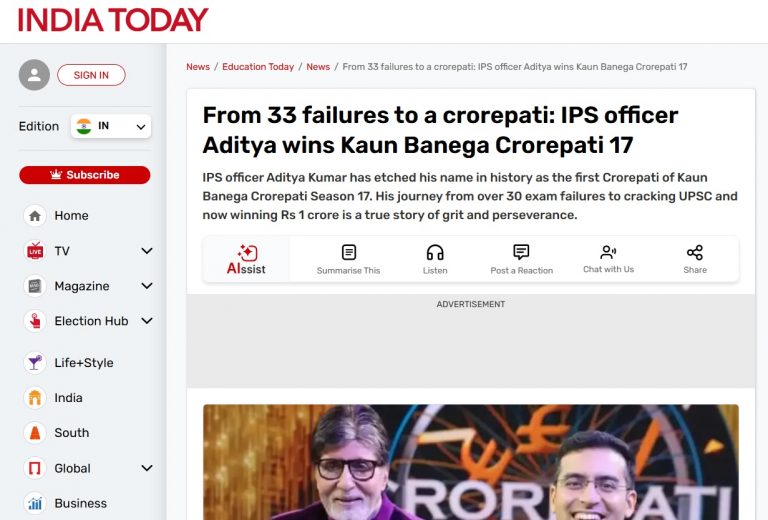Screen dimensions: 768x520
Task: Open Chat with Us
Action: [608, 260]
